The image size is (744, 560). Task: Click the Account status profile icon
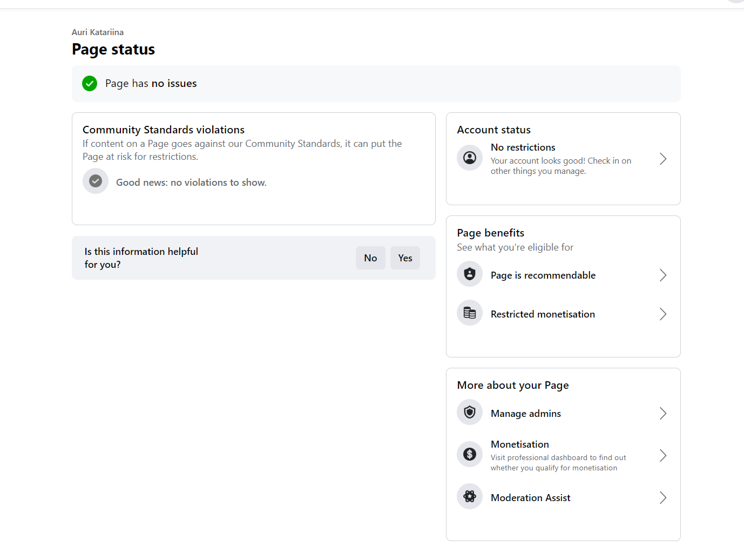[x=470, y=158]
